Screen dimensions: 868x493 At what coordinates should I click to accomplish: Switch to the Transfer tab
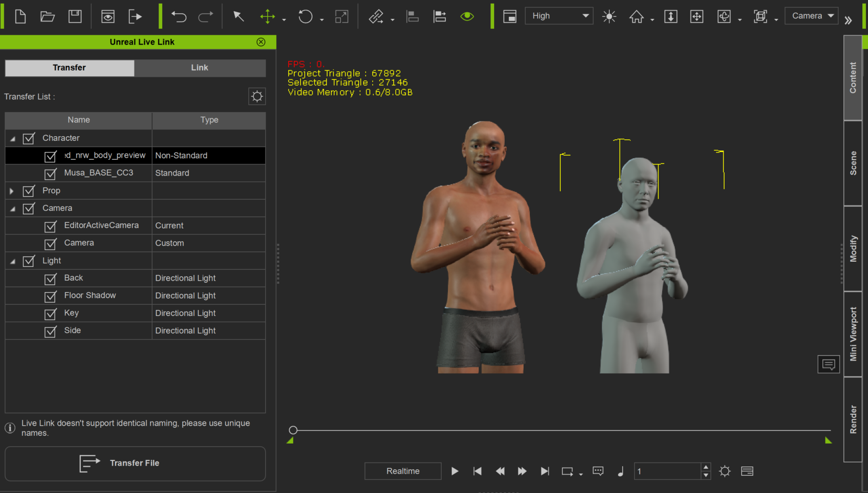tap(69, 68)
